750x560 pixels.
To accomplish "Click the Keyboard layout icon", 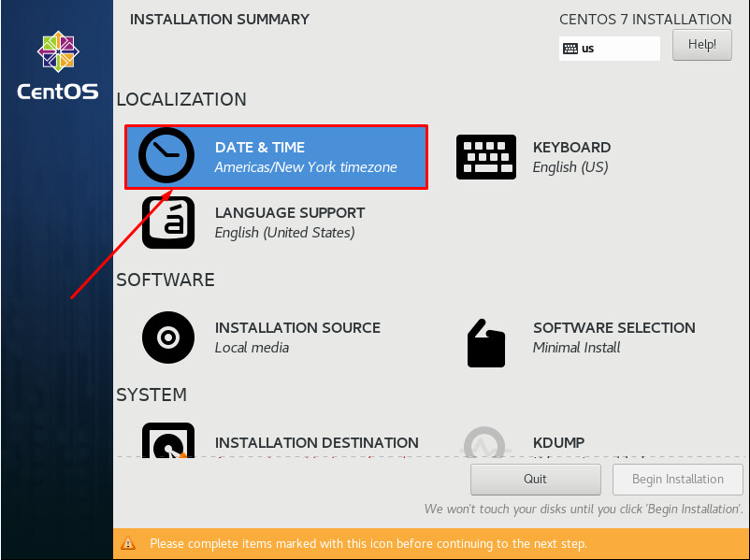I will (486, 157).
